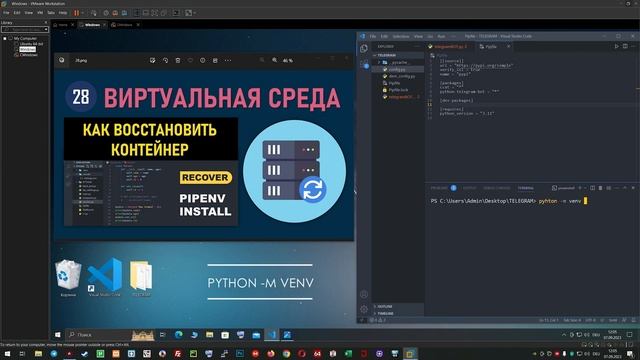Close the VMware Library panel
This screenshot has width=640, height=360.
[x=46, y=23]
